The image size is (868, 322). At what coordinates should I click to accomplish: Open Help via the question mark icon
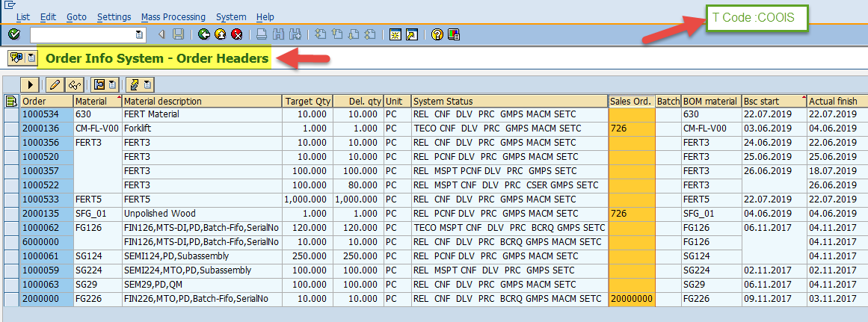[437, 34]
